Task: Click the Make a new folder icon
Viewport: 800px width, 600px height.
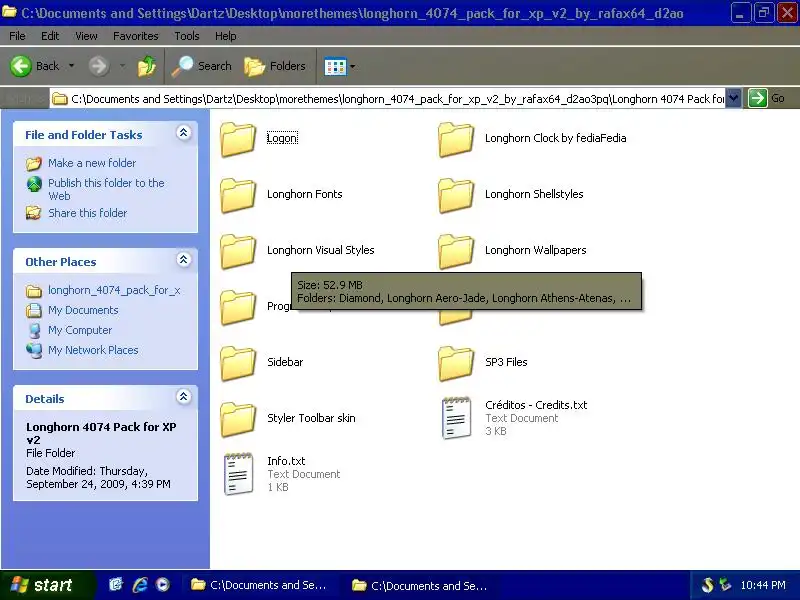Action: point(34,163)
